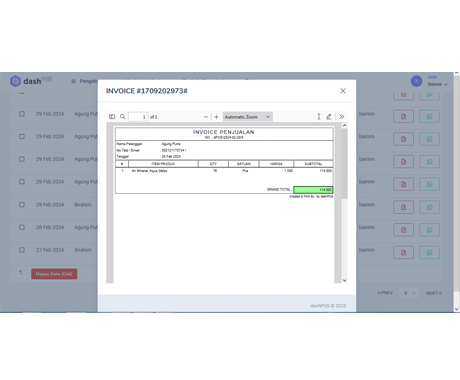The image size is (460, 380).
Task: Click Air Mineral, Aqua Gelas item
Action: pos(149,171)
